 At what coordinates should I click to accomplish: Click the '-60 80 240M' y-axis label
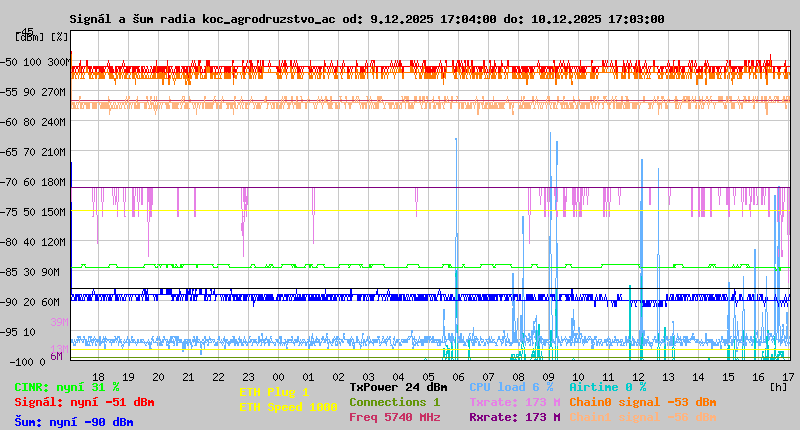click(34, 122)
